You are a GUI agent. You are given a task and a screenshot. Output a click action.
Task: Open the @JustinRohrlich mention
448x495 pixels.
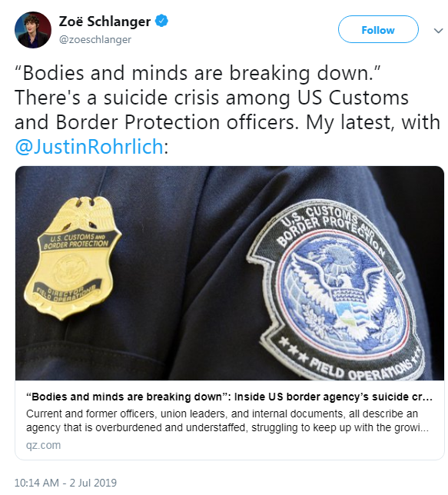pyautogui.click(x=88, y=147)
